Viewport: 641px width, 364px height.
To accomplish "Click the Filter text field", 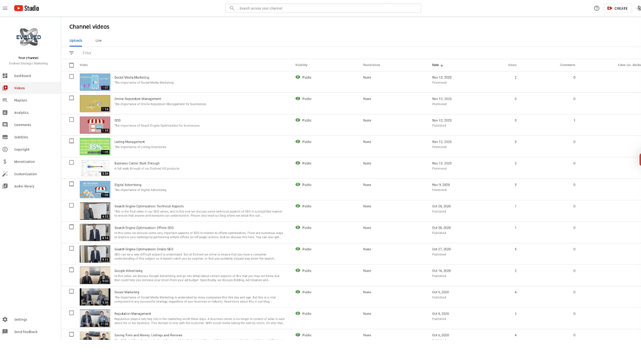I will (87, 53).
